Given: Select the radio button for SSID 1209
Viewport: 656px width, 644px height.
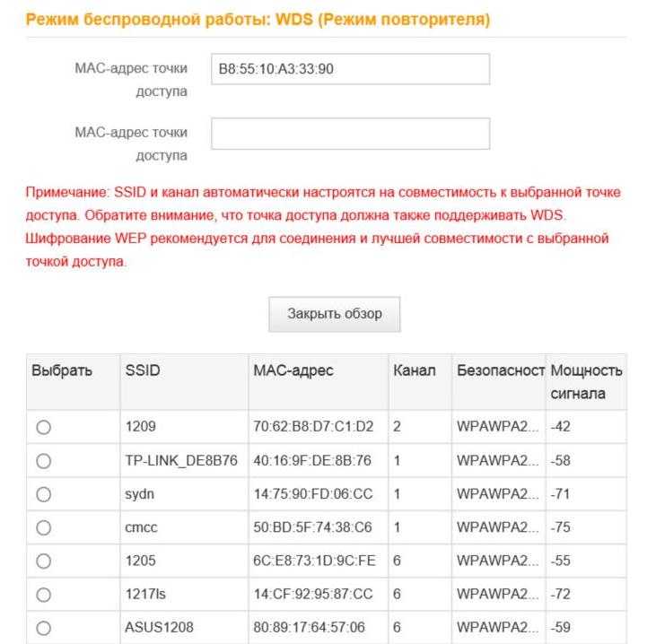Looking at the screenshot, I should 43,427.
